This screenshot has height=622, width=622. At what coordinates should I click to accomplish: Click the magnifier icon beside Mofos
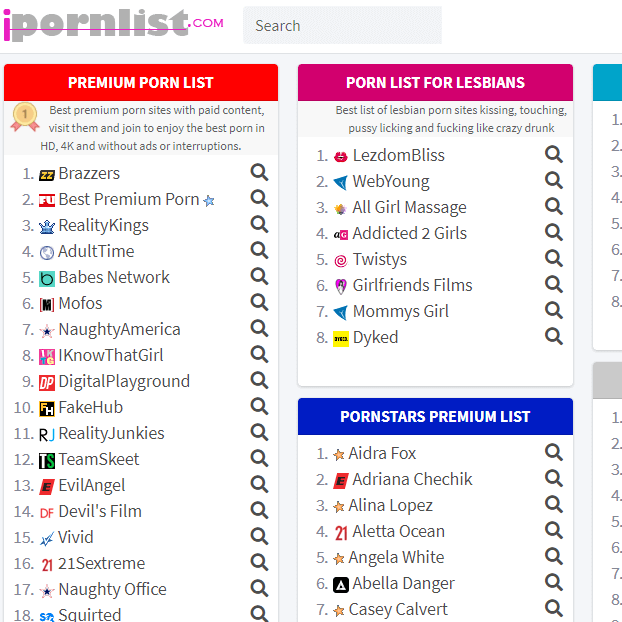coord(259,302)
